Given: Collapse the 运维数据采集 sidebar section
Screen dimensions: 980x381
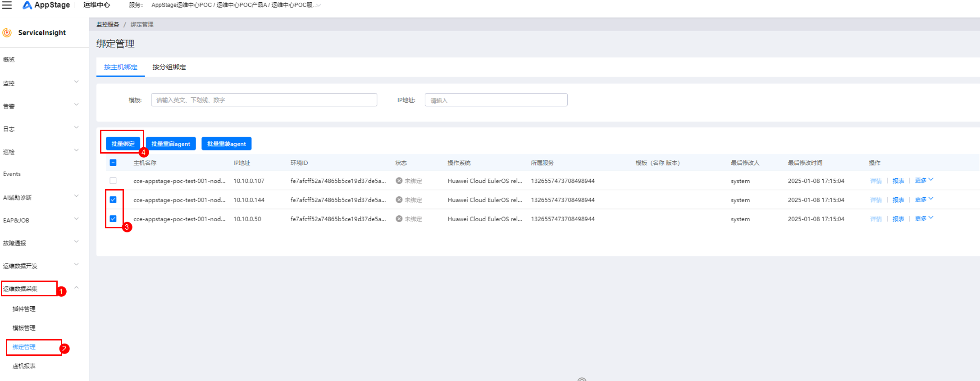Looking at the screenshot, I should click(76, 288).
